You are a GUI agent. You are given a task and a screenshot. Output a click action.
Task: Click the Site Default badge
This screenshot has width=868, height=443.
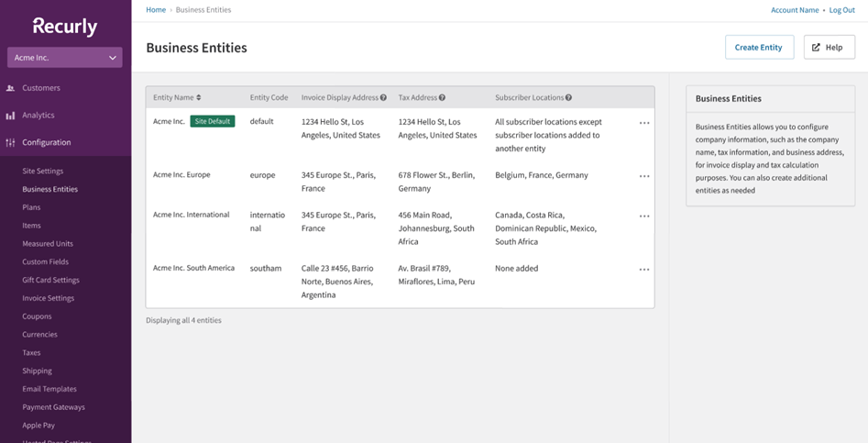(x=213, y=121)
